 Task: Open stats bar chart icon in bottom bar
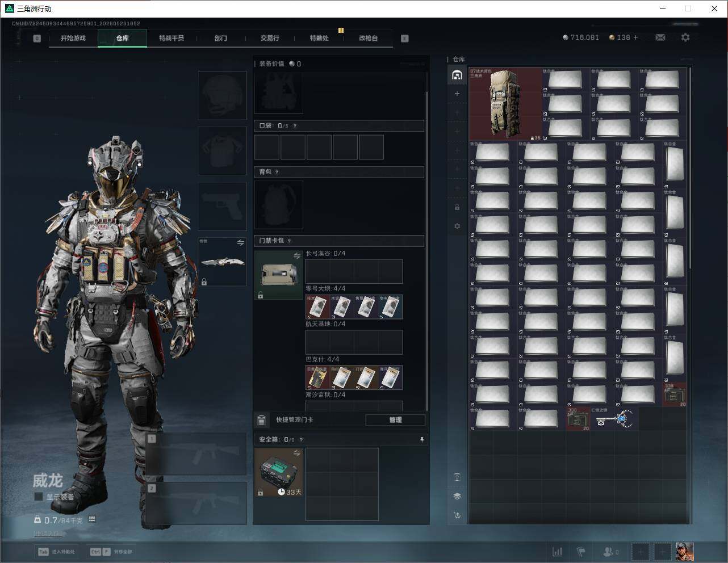pos(558,552)
